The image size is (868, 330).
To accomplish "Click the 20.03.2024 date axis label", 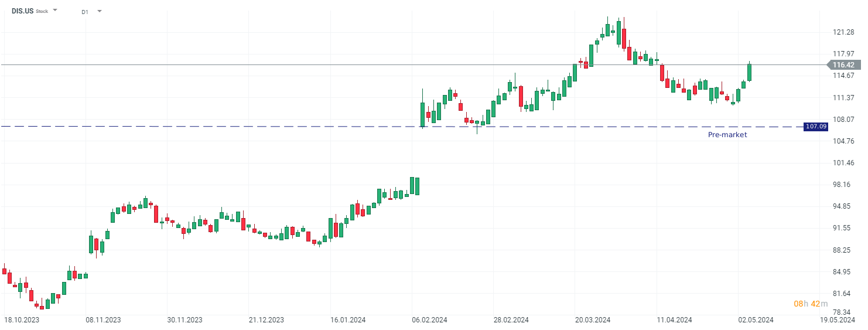I will (593, 320).
